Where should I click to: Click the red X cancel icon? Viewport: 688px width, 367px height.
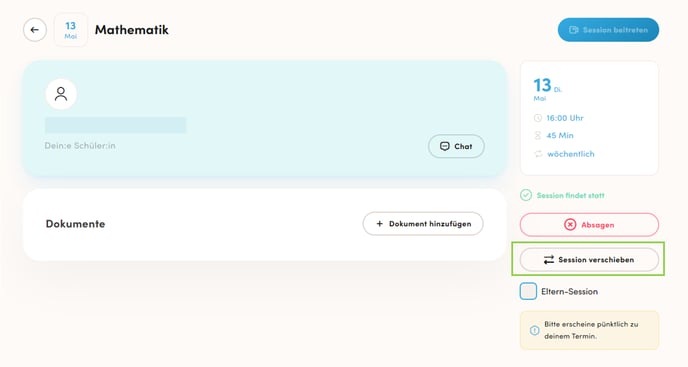click(570, 225)
